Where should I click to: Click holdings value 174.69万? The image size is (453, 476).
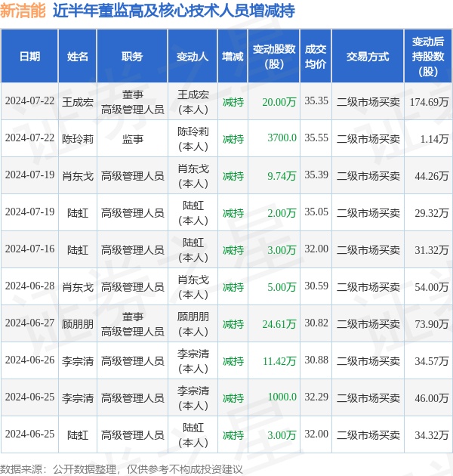pos(429,102)
